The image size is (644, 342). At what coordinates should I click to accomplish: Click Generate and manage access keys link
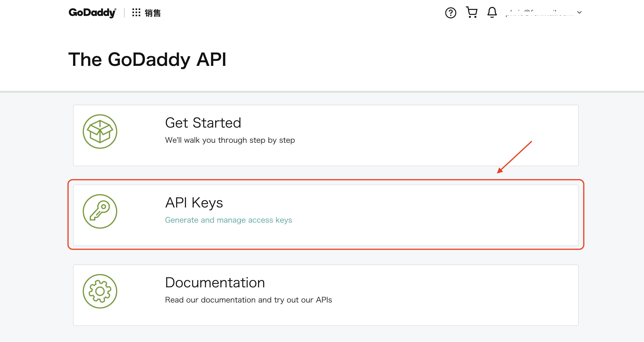[x=228, y=220]
